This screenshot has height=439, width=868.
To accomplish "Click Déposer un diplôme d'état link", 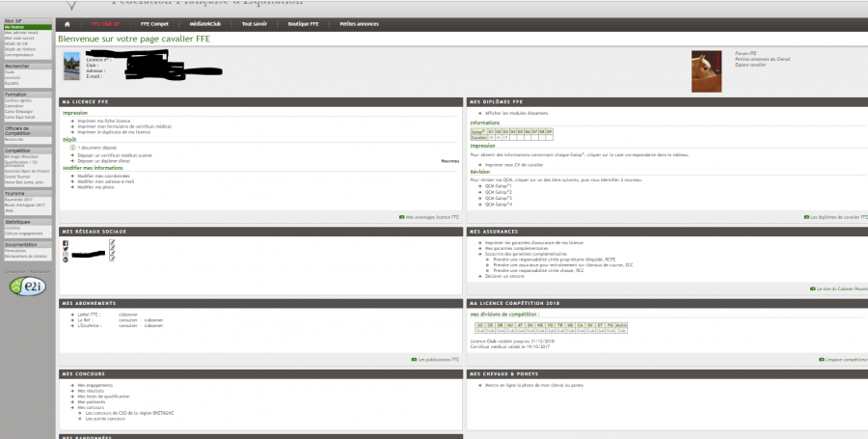I will click(x=103, y=161).
